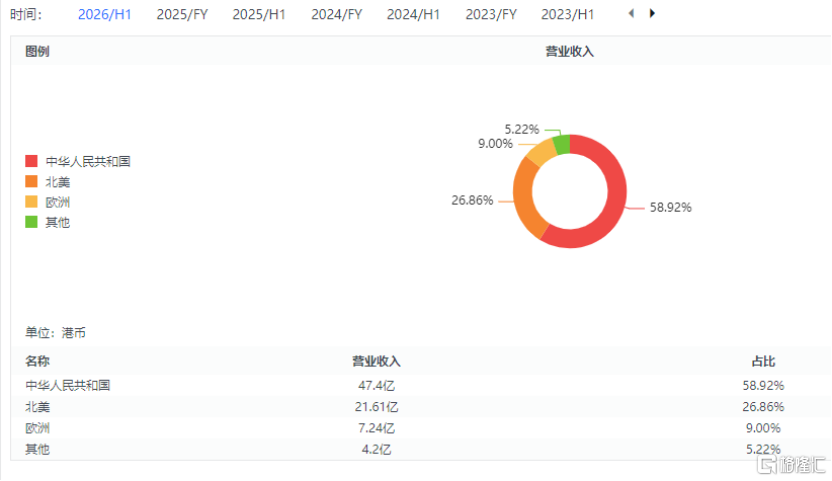Screen dimensions: 832x481
Task: Switch to the 2024/H1 tab
Action: click(413, 15)
